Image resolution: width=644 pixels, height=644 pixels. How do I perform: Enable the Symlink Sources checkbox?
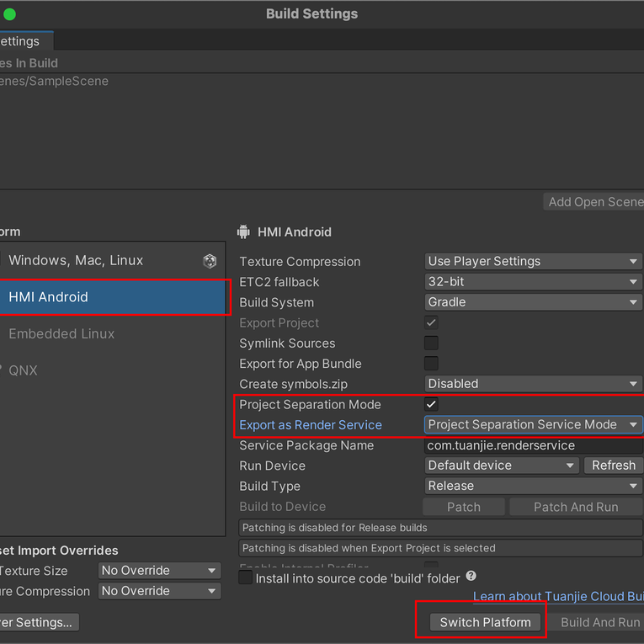(431, 343)
